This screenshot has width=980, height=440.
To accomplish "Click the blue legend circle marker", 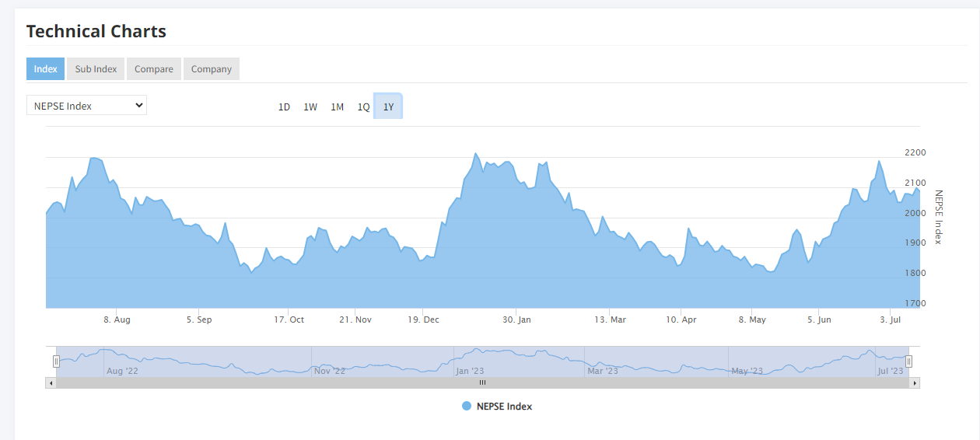I will (x=467, y=406).
